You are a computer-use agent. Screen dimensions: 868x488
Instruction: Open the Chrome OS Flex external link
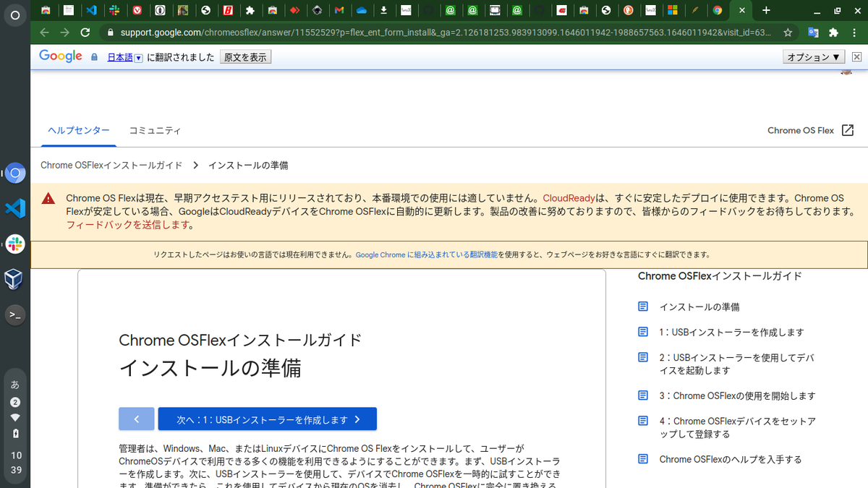[x=811, y=130]
